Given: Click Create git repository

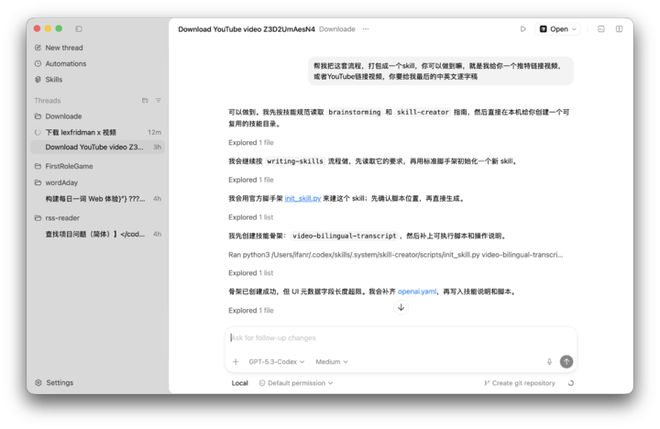Looking at the screenshot, I should pos(519,383).
